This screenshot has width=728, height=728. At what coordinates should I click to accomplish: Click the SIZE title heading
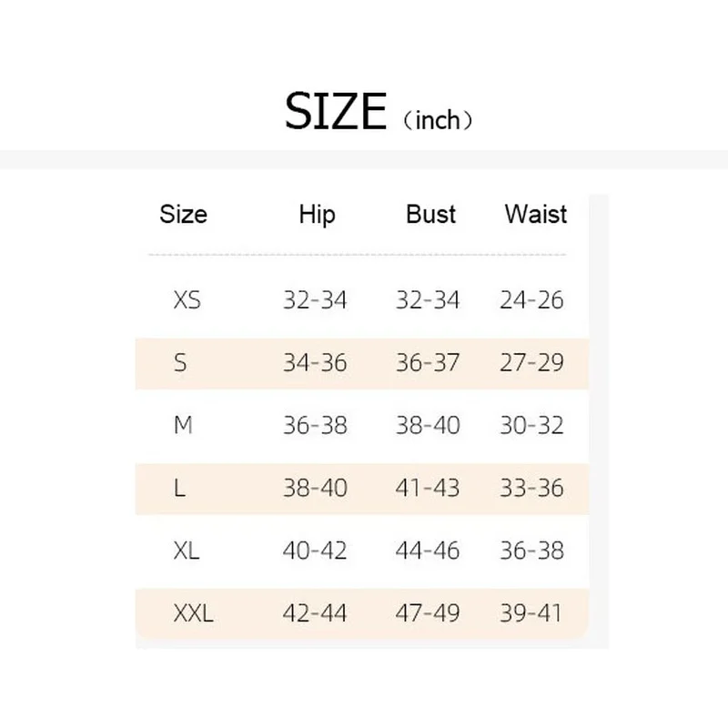(x=336, y=112)
